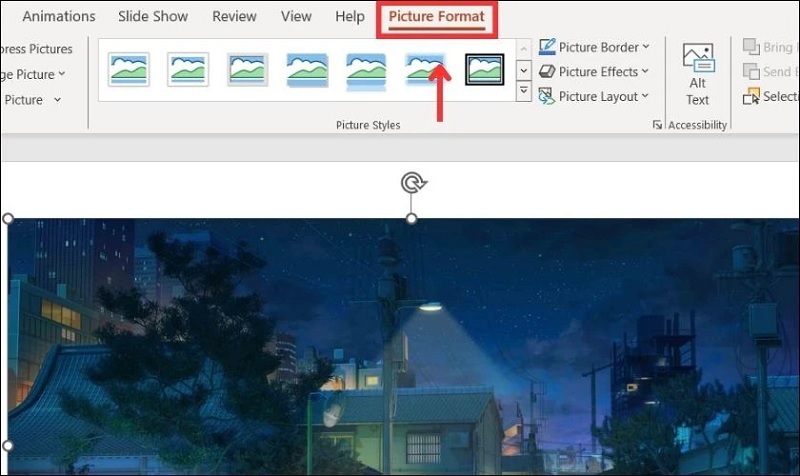Apply the second picture style thumbnail
This screenshot has width=800, height=476.
(187, 70)
